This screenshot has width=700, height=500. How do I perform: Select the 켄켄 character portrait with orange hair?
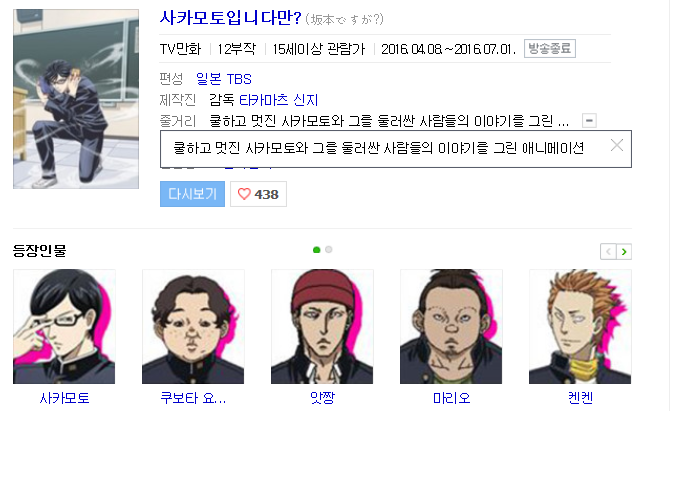[x=580, y=326]
